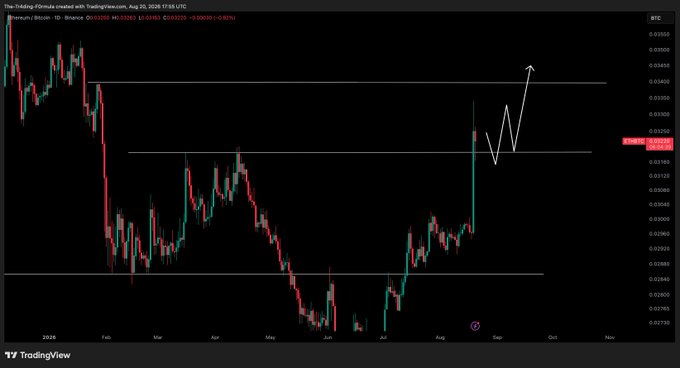
Task: Click the 0.03120 price axis label
Action: point(660,176)
